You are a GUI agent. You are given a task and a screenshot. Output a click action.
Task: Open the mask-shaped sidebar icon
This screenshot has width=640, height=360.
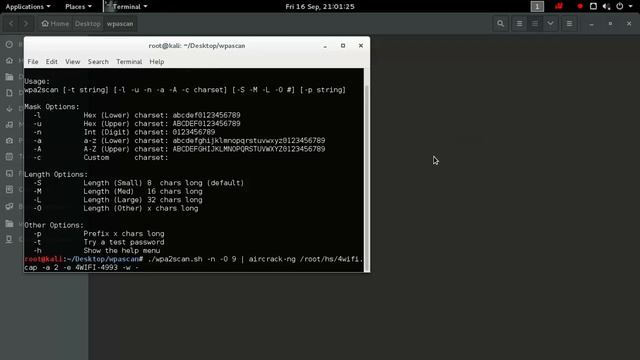[x=9, y=206]
